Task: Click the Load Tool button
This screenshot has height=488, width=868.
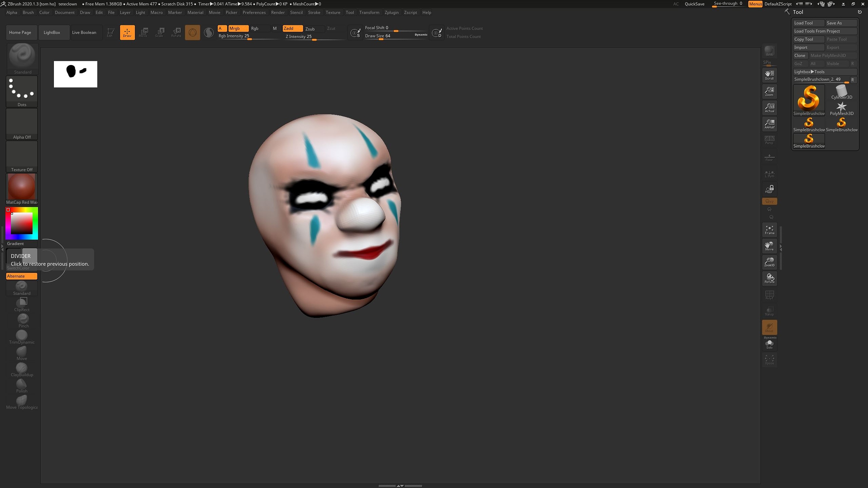Action: pos(809,23)
